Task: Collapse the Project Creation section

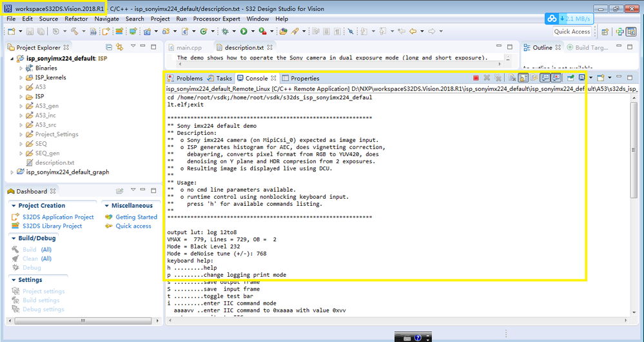Action: click(14, 206)
